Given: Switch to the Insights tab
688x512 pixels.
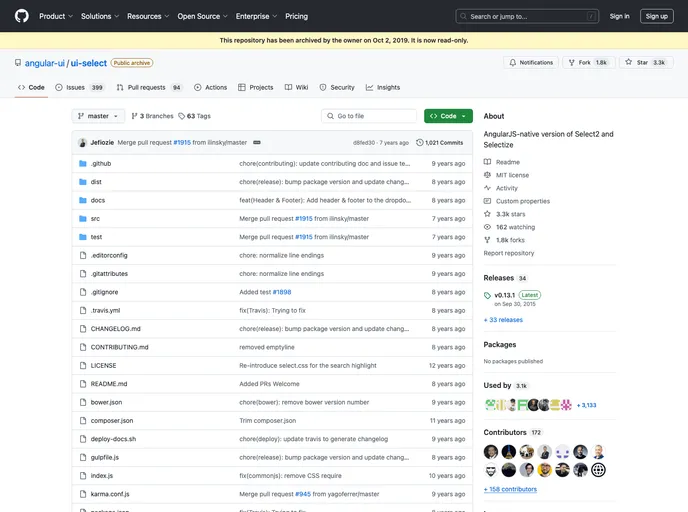Looking at the screenshot, I should [x=383, y=88].
